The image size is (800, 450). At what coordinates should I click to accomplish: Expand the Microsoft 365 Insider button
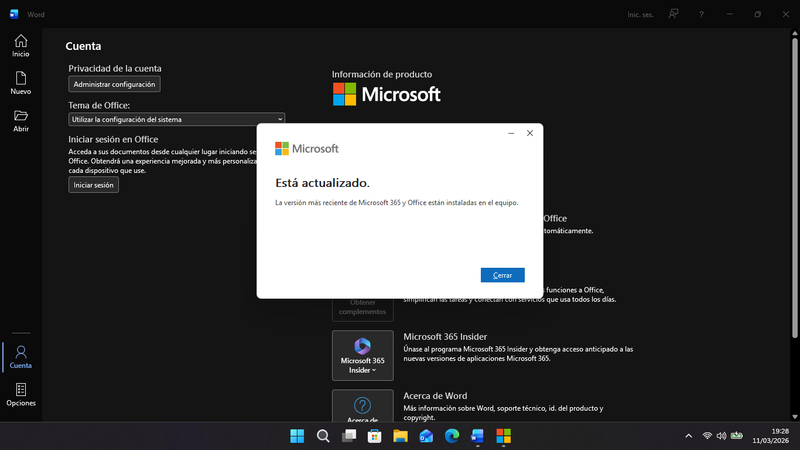pyautogui.click(x=363, y=356)
